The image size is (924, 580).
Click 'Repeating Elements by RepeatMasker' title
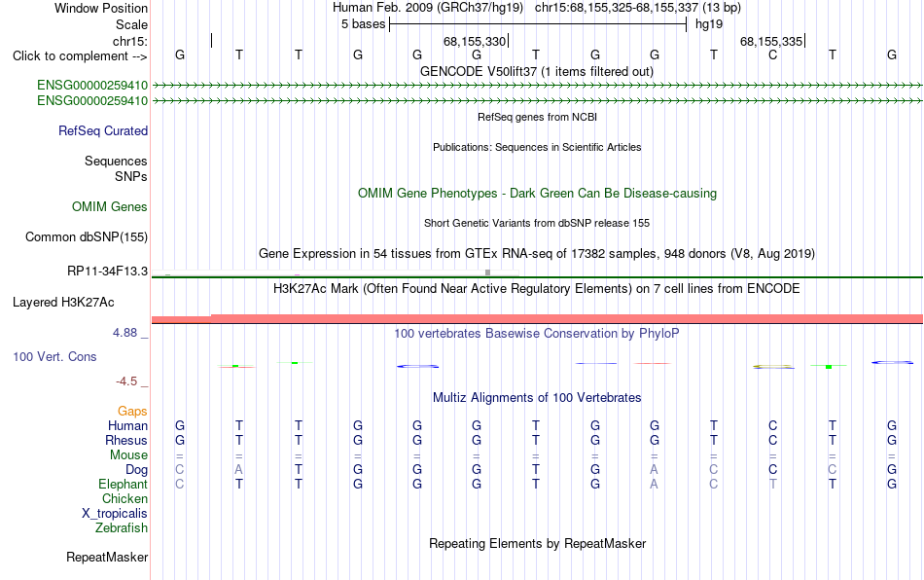tap(538, 543)
